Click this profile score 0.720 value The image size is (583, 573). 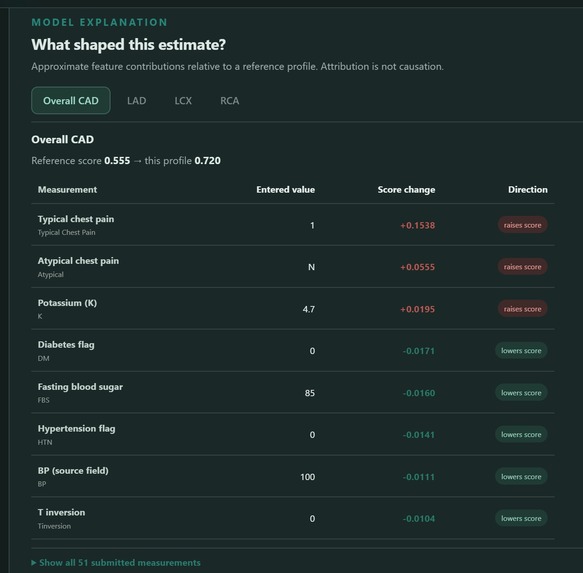207,161
